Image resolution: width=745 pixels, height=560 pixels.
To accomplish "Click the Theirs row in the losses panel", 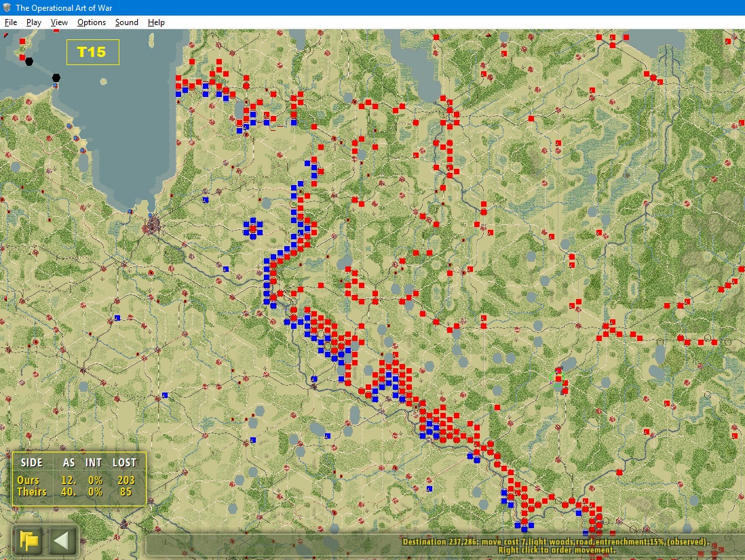I will [77, 492].
